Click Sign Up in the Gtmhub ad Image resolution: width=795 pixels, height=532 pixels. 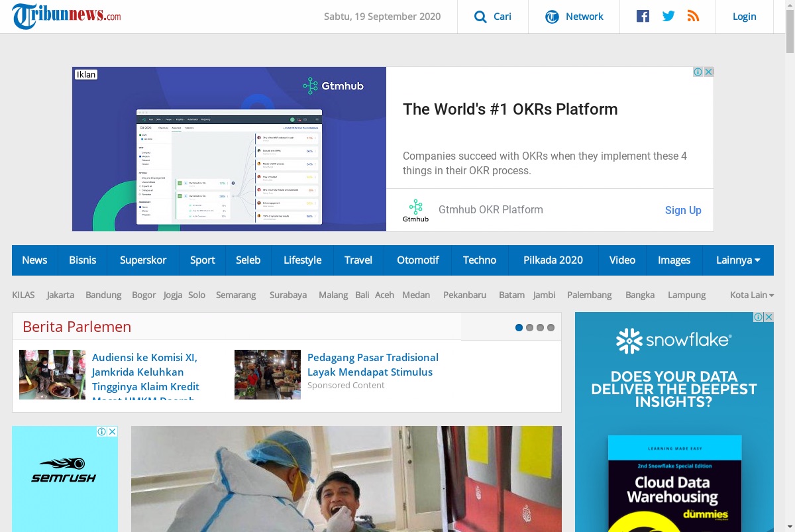(683, 210)
